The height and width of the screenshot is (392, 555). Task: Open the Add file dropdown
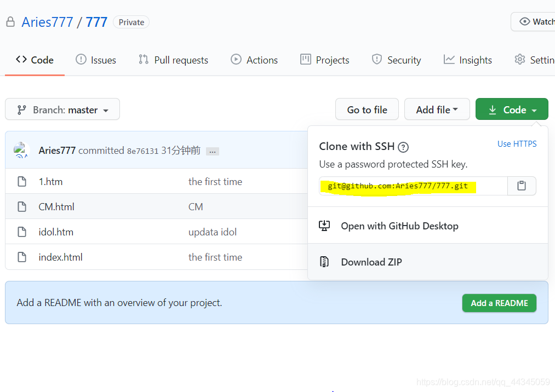point(437,109)
